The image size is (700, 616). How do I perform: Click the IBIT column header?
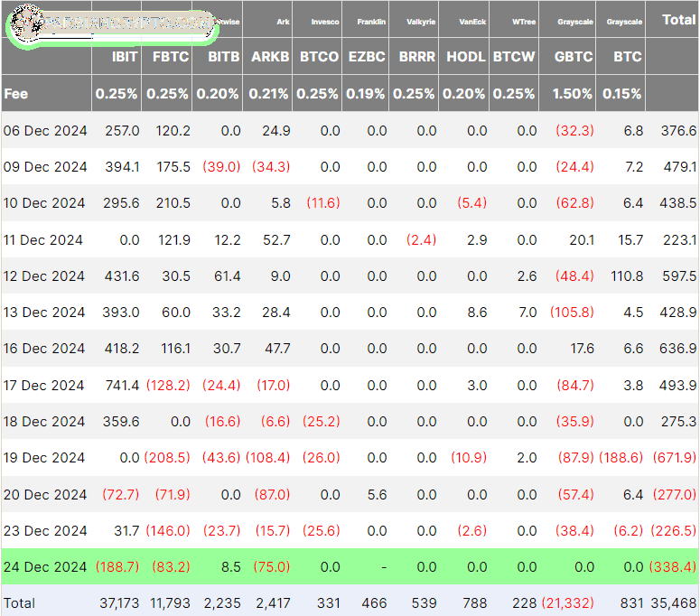[x=125, y=57]
